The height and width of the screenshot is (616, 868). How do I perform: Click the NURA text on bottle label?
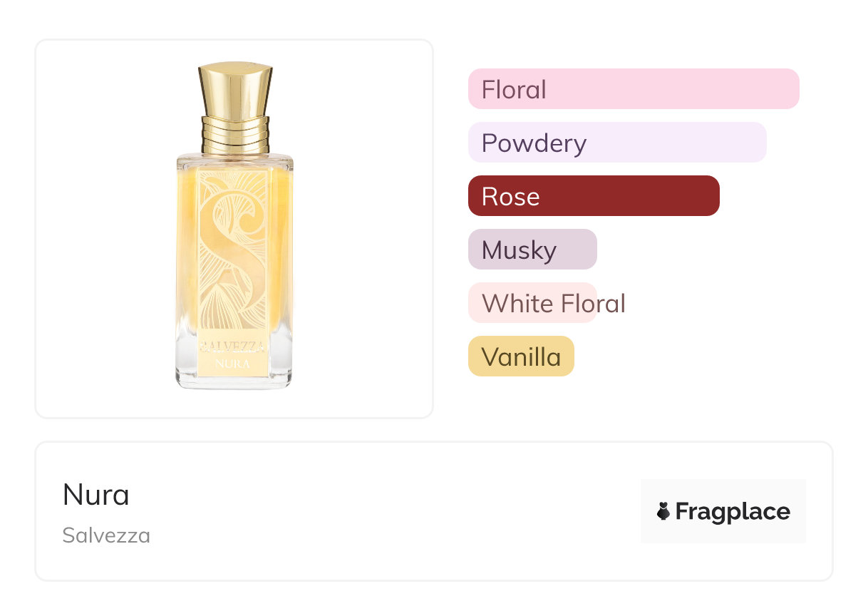234,363
